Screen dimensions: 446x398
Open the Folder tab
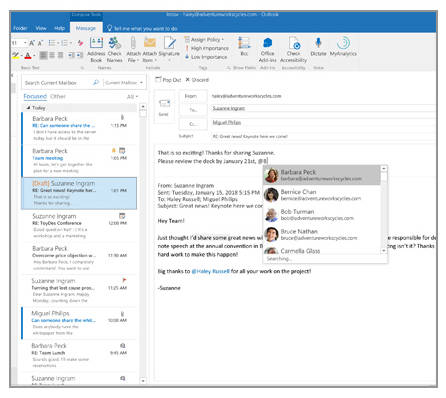[20, 28]
